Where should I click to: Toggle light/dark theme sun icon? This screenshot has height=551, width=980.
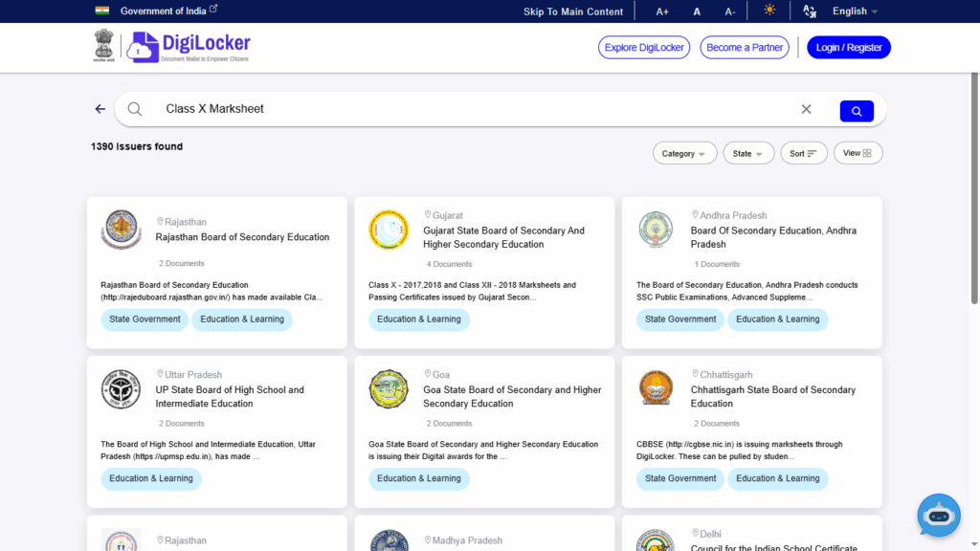tap(769, 10)
